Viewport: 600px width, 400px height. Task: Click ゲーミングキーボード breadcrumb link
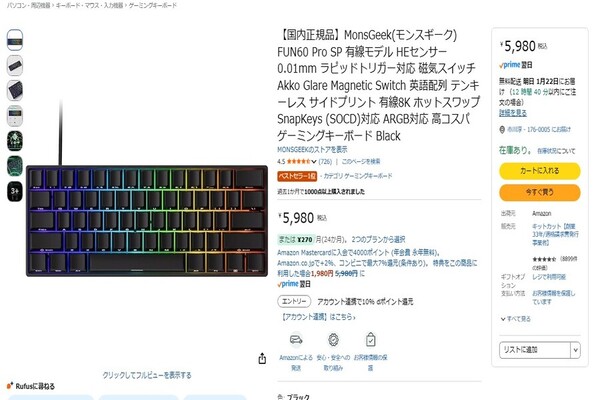[153, 5]
